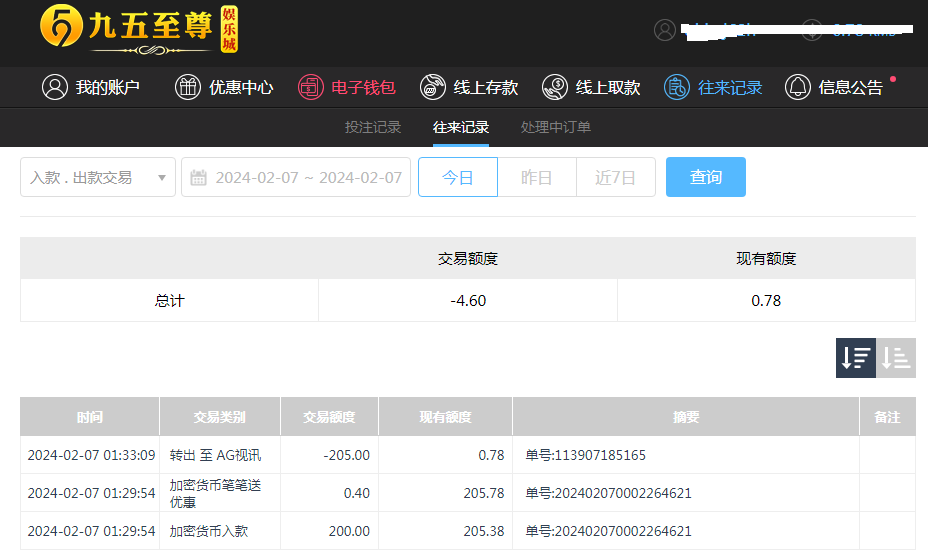Sort records descending with dark sort icon
Viewport: 928px width, 557px height.
click(856, 358)
